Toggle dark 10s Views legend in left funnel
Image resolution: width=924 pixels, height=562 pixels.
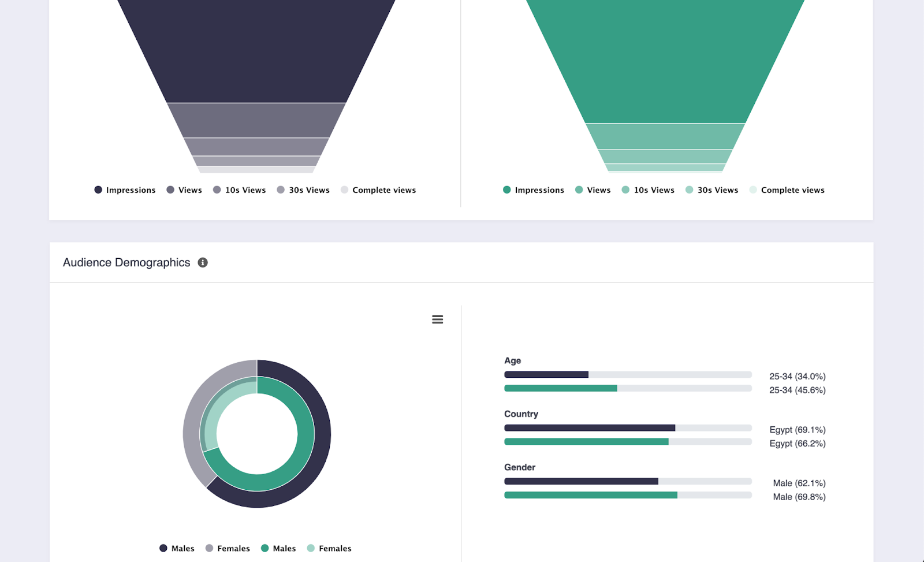pos(239,190)
